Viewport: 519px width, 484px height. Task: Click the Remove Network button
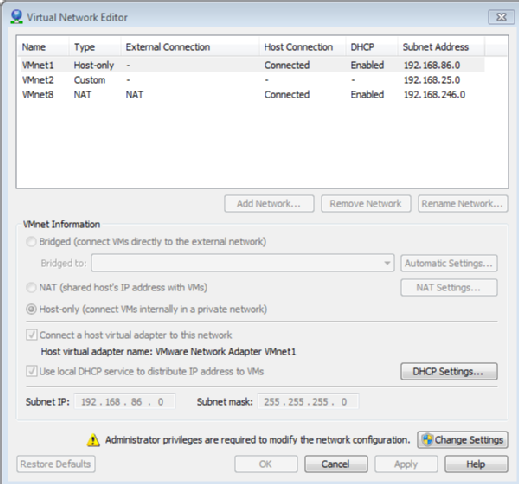366,204
